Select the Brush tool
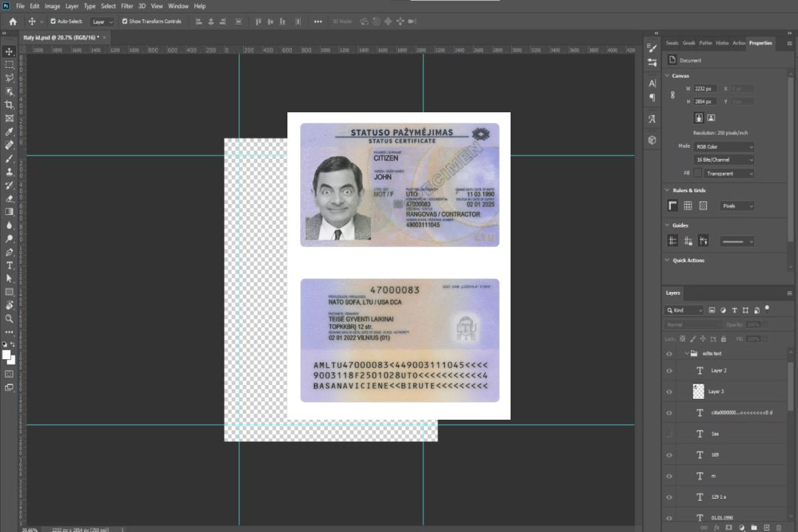Viewport: 798px width, 532px height. click(9, 158)
